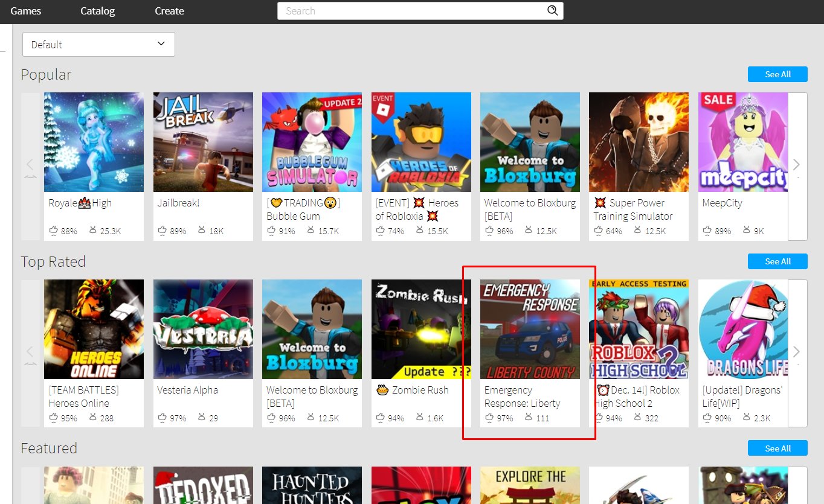Image resolution: width=824 pixels, height=504 pixels.
Task: See all Featured games
Action: point(777,448)
